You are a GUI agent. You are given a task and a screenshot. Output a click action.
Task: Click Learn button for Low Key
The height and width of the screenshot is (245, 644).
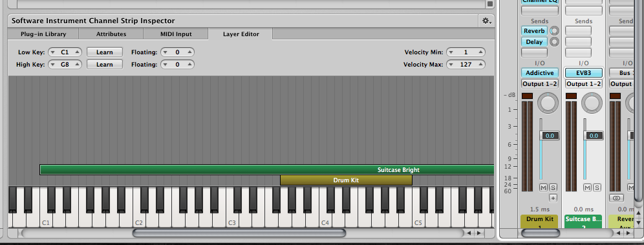[x=105, y=52]
